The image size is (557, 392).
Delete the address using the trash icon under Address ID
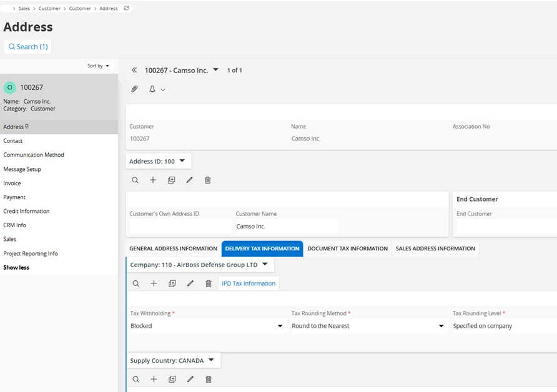point(208,180)
